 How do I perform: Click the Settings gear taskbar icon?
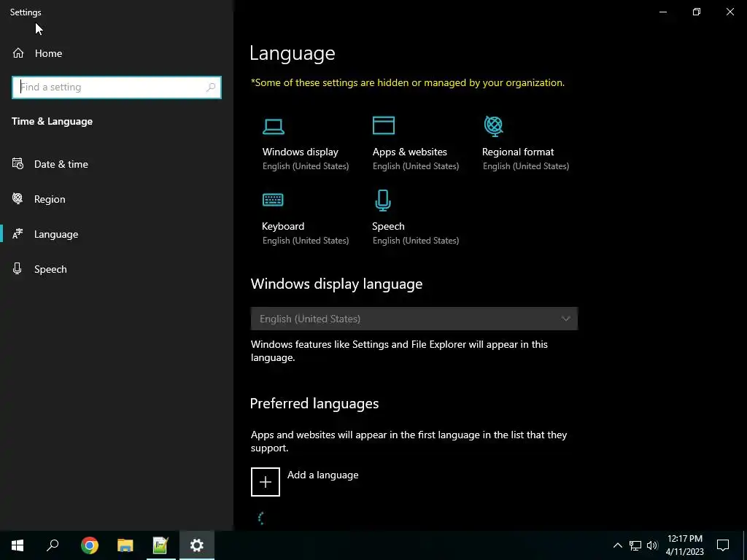point(197,545)
